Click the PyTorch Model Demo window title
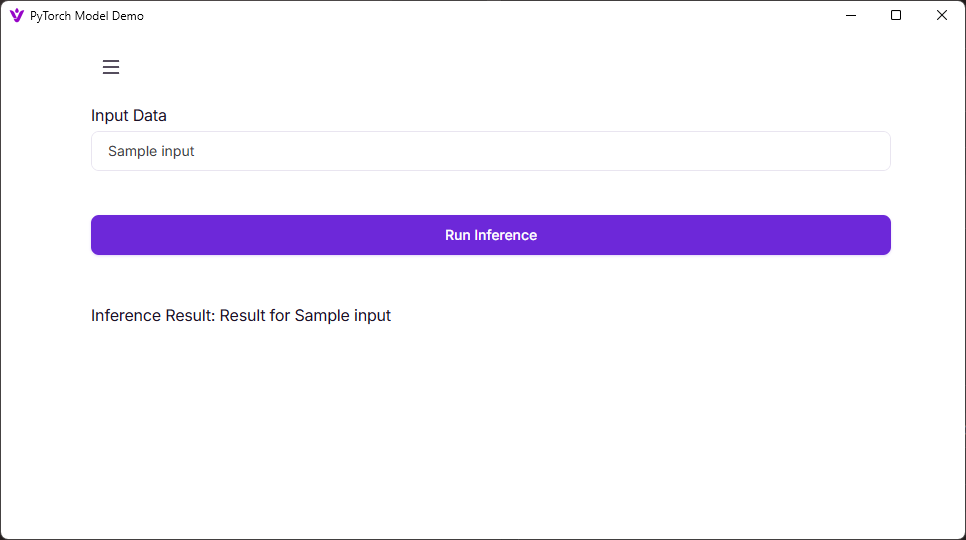The height and width of the screenshot is (540, 966). (x=87, y=16)
